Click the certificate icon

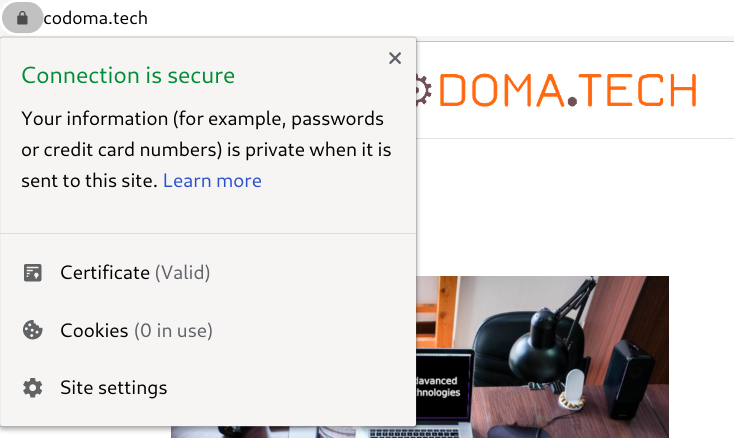click(33, 273)
